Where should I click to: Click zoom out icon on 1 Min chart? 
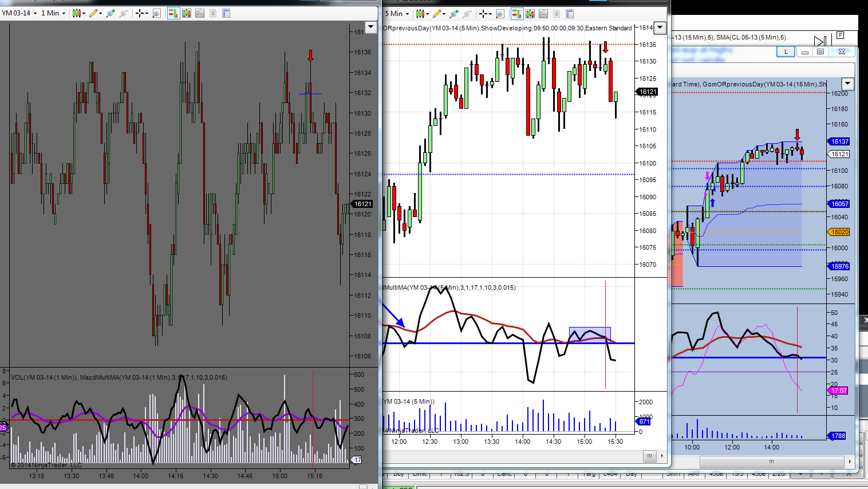(123, 13)
